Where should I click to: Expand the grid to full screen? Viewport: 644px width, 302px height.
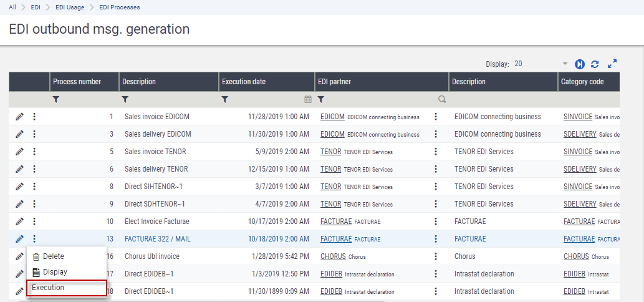(612, 64)
